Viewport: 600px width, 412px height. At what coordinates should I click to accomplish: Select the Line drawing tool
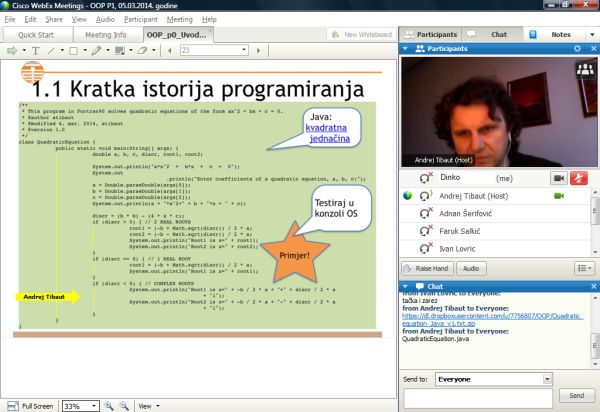(51, 50)
